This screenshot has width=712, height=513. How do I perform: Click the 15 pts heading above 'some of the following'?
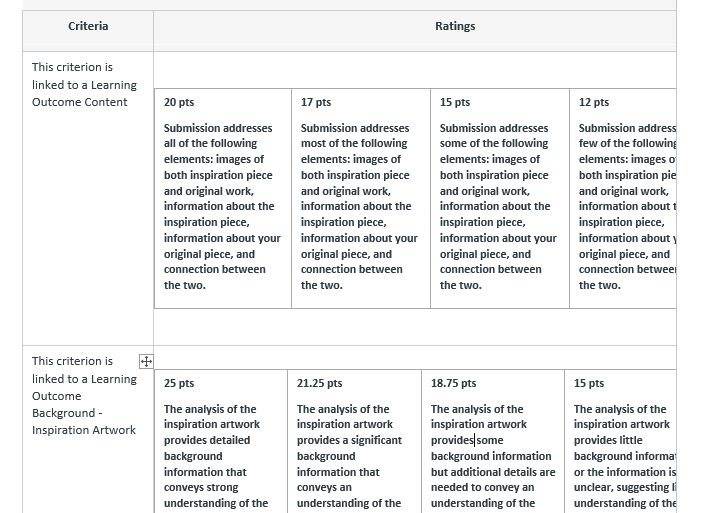(x=455, y=102)
